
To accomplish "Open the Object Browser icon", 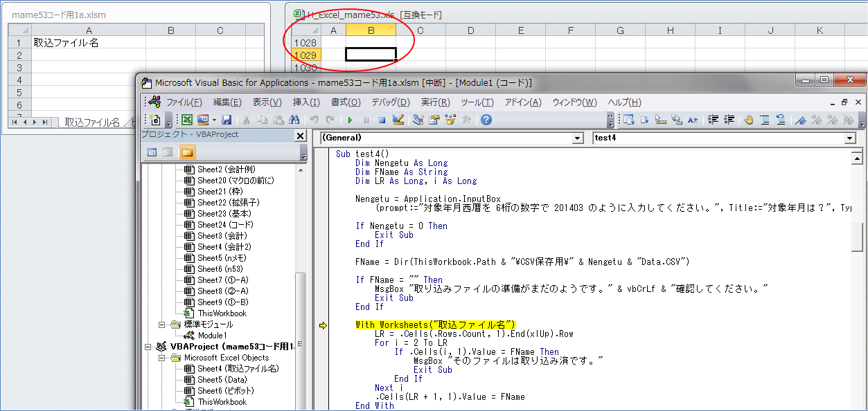I will coord(452,120).
